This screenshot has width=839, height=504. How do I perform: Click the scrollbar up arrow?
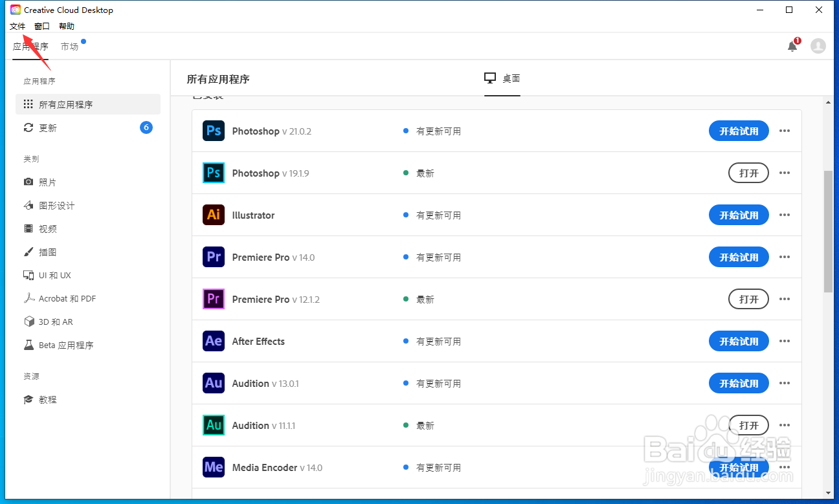click(x=828, y=102)
